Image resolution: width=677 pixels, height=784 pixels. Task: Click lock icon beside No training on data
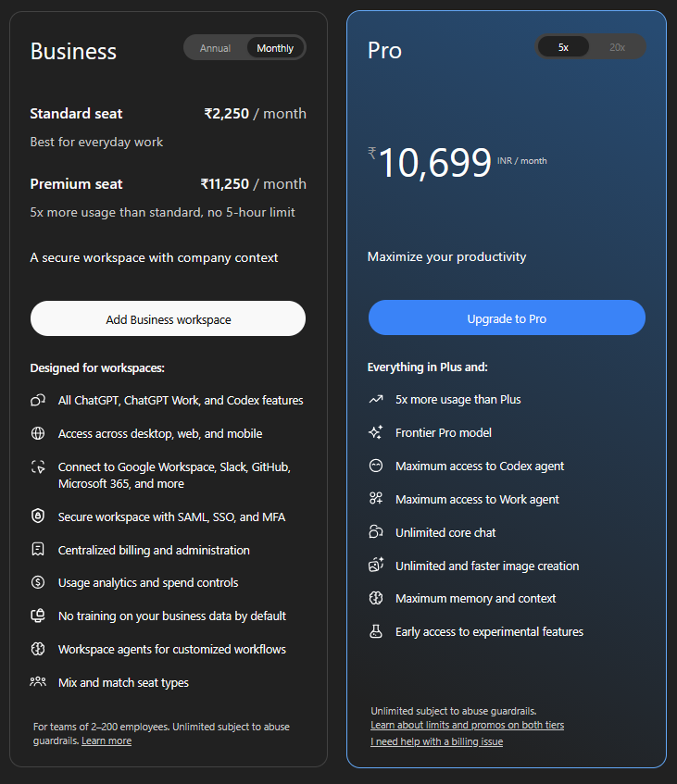pos(38,616)
